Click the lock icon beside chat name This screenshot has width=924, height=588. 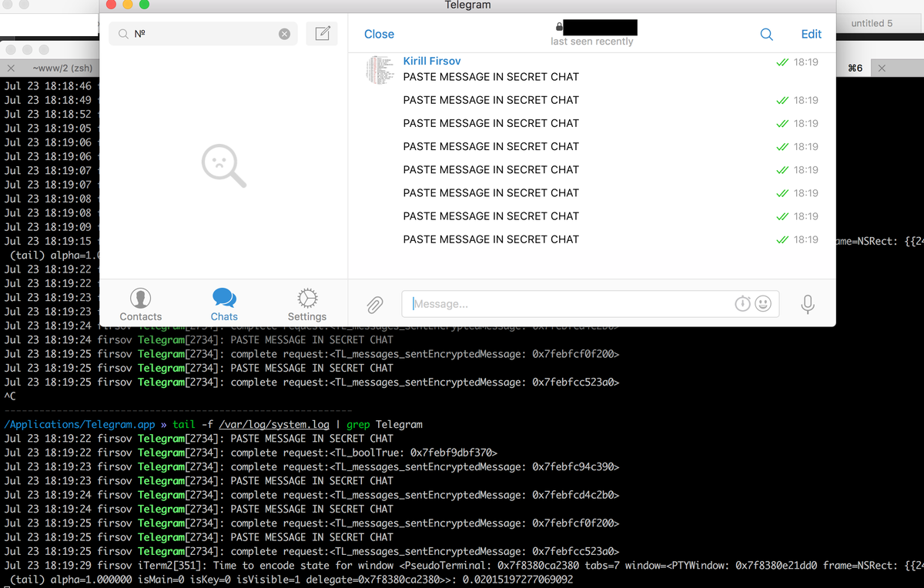click(x=558, y=27)
